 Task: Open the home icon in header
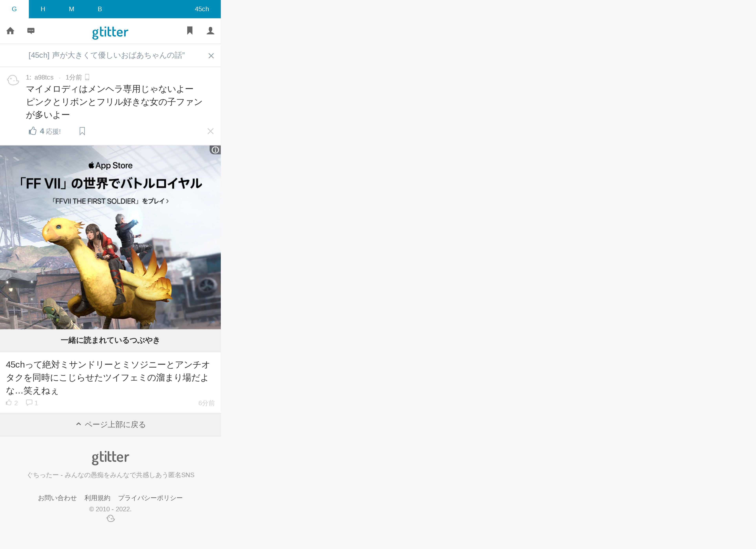pos(10,31)
